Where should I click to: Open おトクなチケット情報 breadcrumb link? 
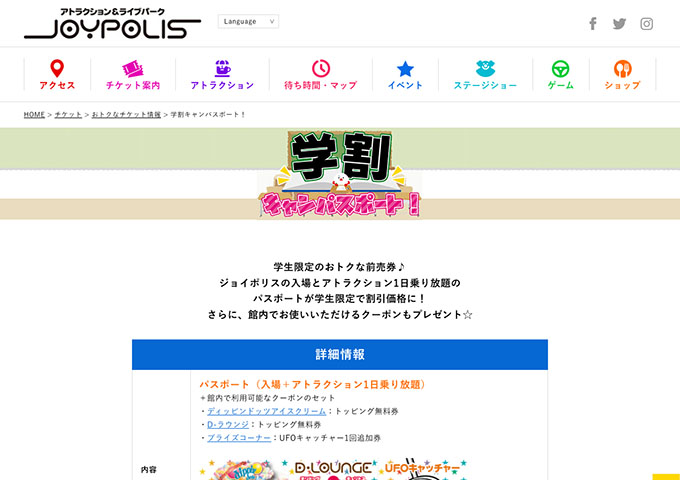point(126,114)
